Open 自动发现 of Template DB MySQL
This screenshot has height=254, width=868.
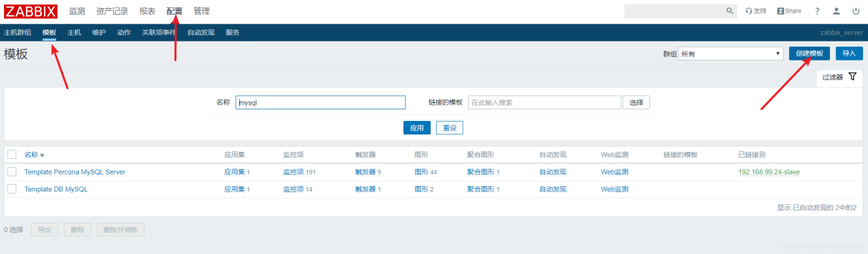pyautogui.click(x=553, y=189)
